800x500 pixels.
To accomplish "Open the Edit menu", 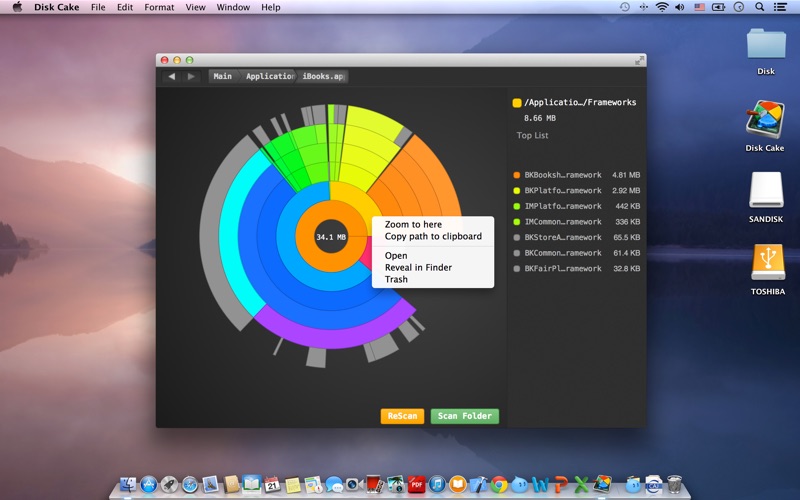I will coord(124,7).
